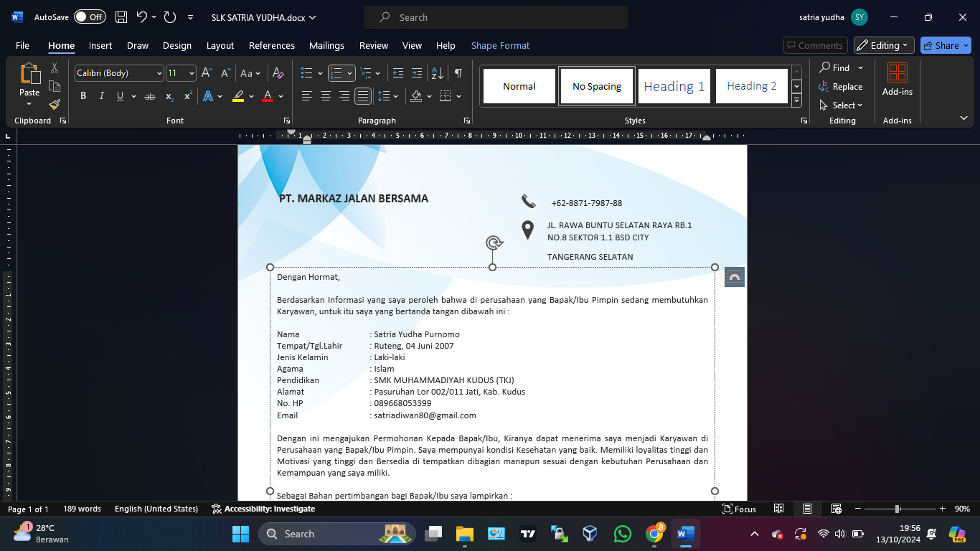Image resolution: width=980 pixels, height=551 pixels.
Task: Click the Increase Indent icon
Action: pos(417,73)
